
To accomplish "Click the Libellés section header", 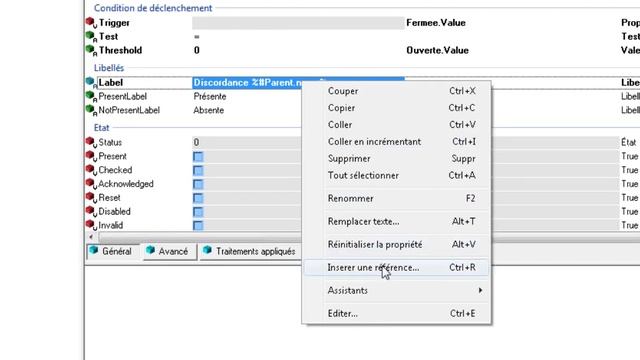I will (x=109, y=68).
